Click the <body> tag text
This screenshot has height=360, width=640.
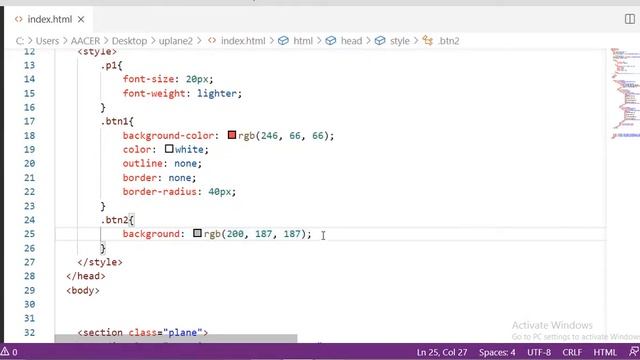pyautogui.click(x=83, y=290)
